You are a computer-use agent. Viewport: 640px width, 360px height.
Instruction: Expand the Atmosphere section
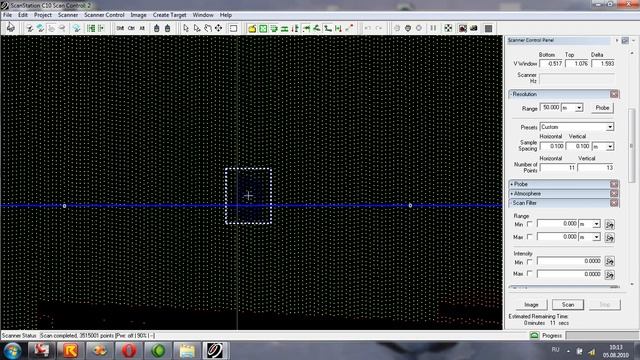point(511,193)
